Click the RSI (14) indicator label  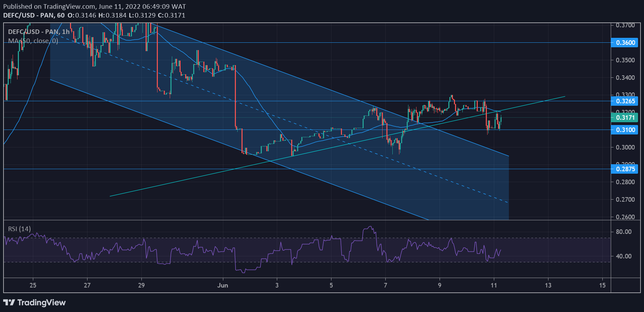tap(20, 229)
